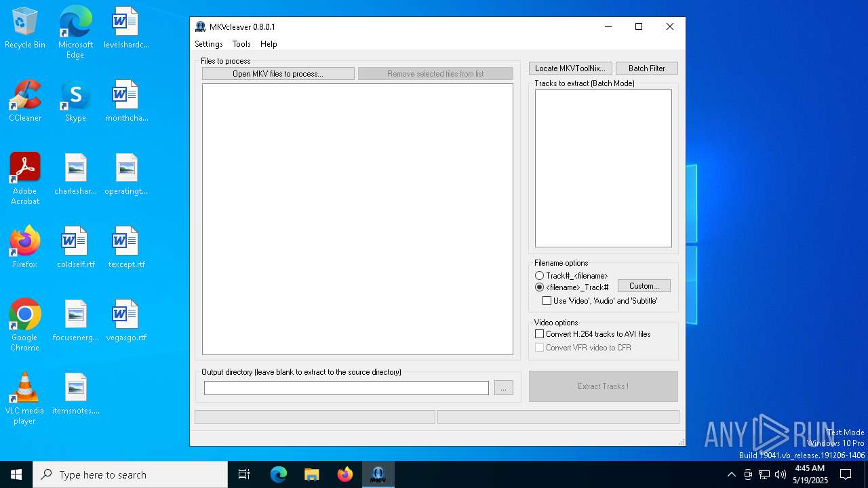
Task: Click the MKVcleaver taskbar button
Action: click(x=378, y=474)
